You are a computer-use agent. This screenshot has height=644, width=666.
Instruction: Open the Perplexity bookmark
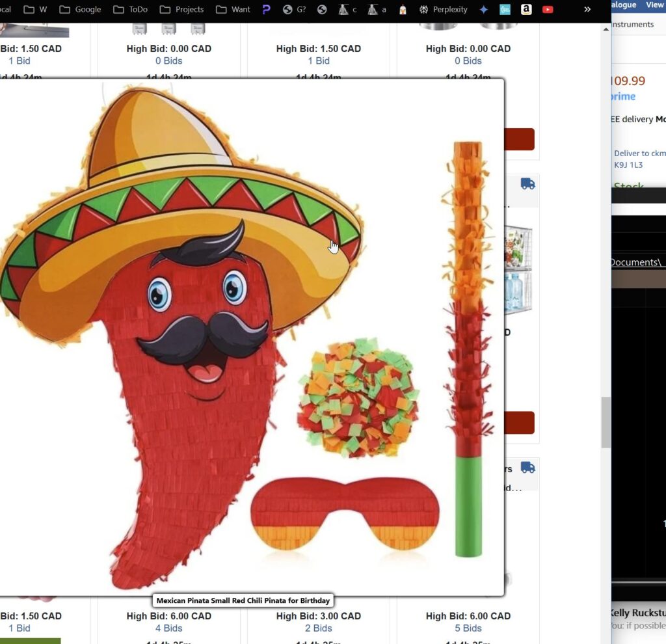tap(443, 10)
